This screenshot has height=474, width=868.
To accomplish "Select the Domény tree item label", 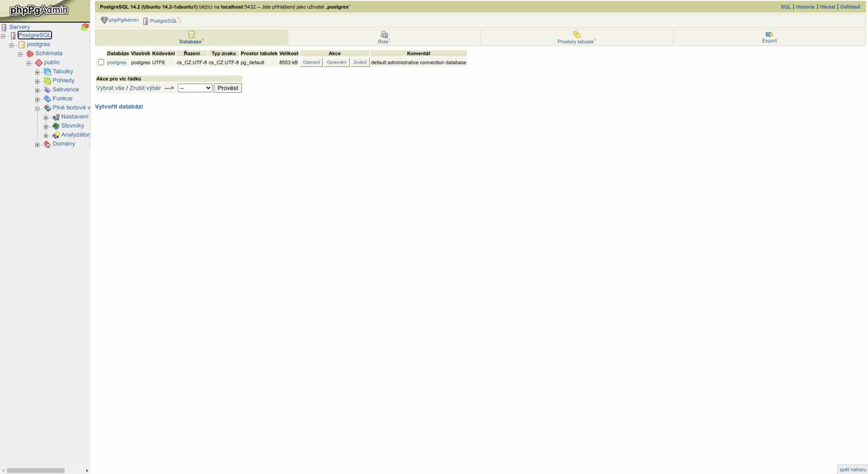I will (64, 144).
